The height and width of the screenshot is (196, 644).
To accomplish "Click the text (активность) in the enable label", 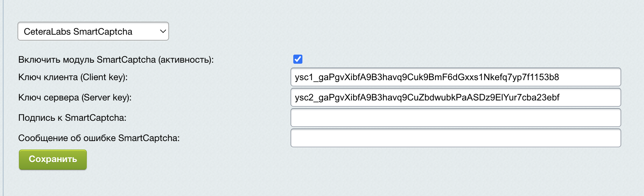I will (185, 59).
